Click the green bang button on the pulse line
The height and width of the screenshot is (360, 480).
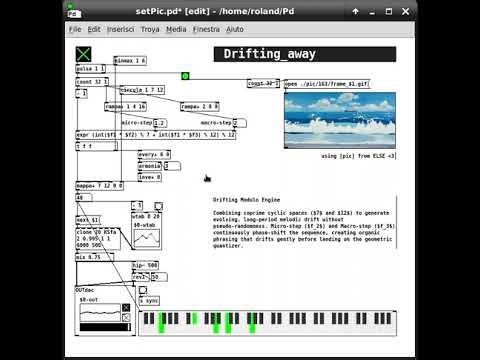click(x=185, y=76)
